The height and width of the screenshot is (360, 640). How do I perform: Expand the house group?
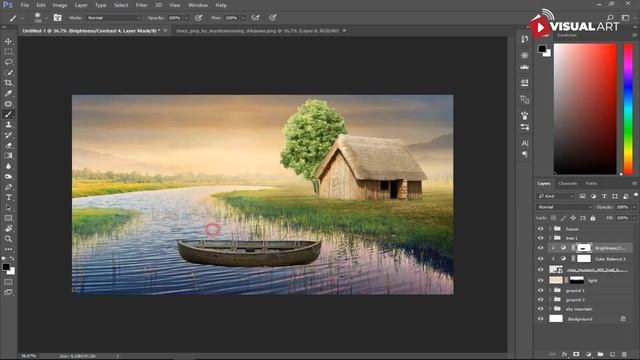click(550, 229)
